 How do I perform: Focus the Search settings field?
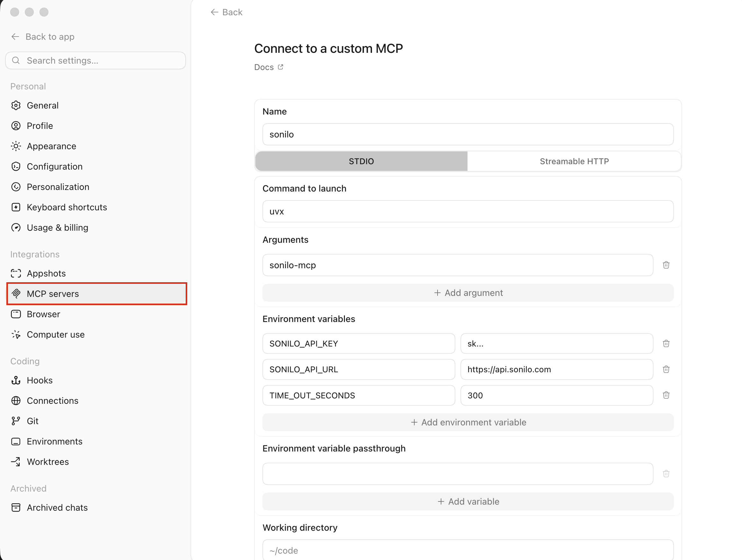pos(96,60)
